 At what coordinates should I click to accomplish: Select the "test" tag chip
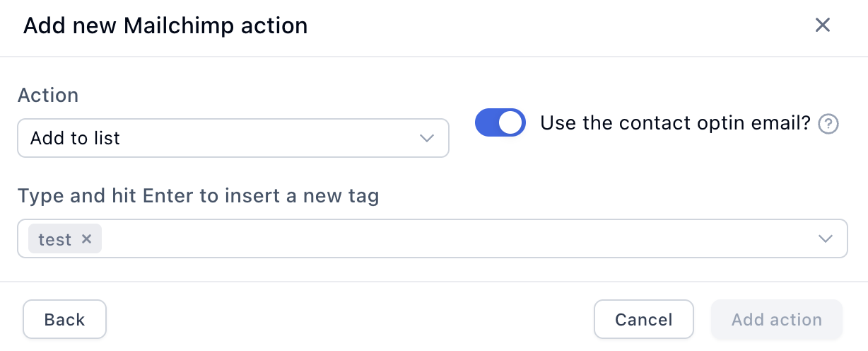click(x=54, y=239)
